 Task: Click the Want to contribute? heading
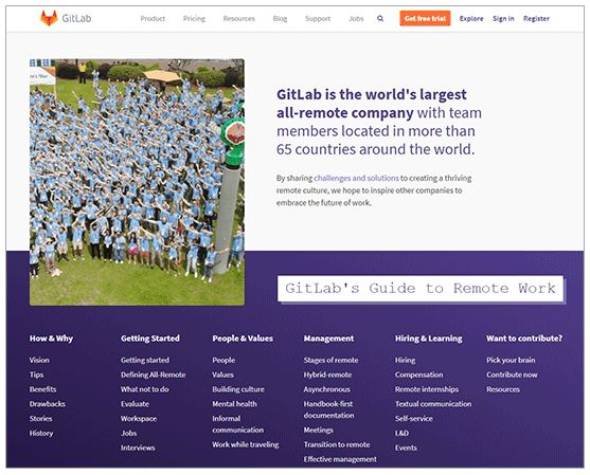click(x=525, y=338)
